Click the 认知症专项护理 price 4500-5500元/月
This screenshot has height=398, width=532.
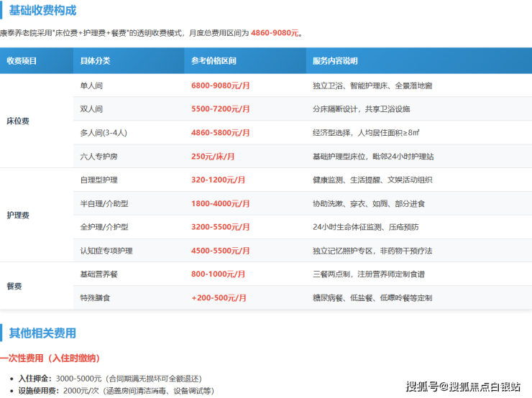point(221,251)
